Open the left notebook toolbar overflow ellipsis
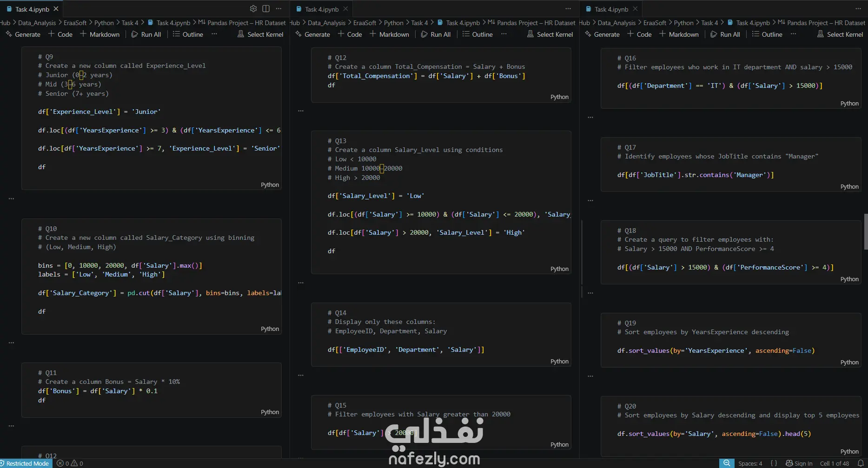Screen dimensions: 868x468 point(214,34)
